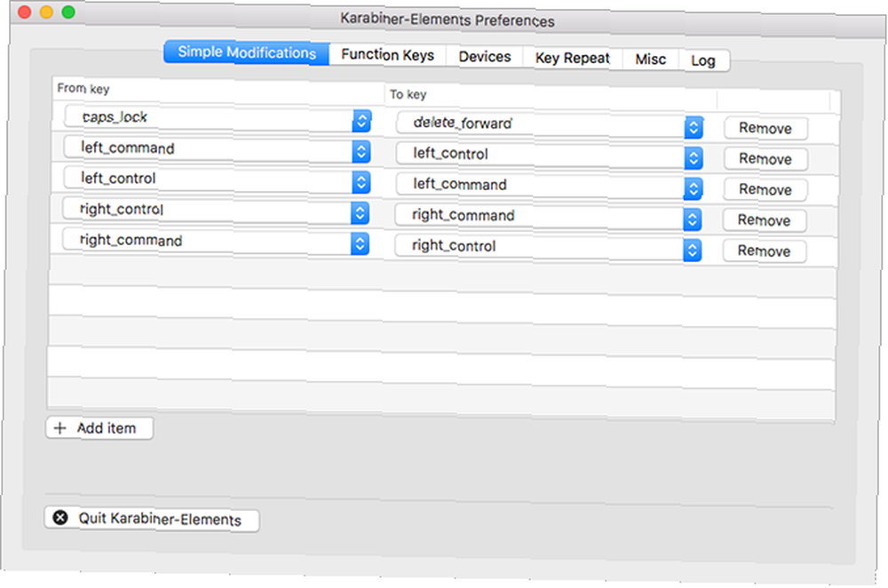Remove the left_command to left_control mapping
Image resolution: width=888 pixels, height=588 pixels.
(x=765, y=159)
